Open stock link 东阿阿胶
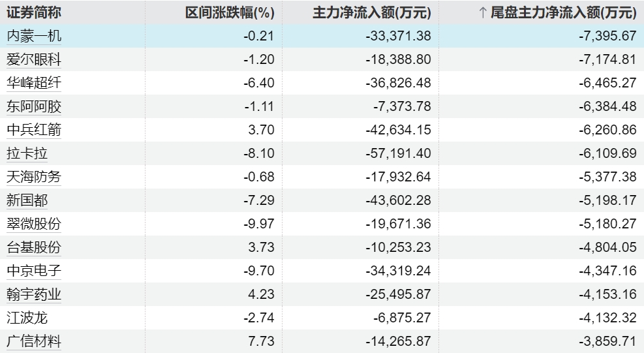The width and height of the screenshot is (644, 353). click(x=34, y=106)
